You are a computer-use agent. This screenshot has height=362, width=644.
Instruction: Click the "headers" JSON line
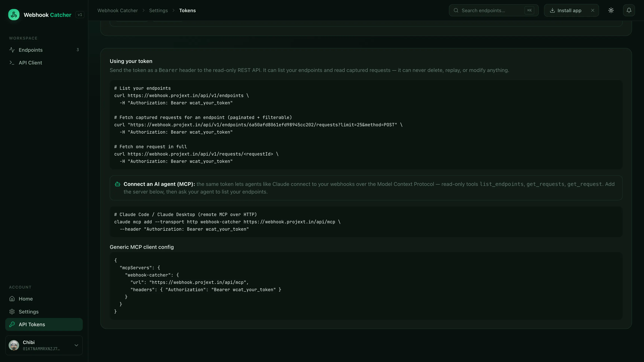pyautogui.click(x=206, y=289)
